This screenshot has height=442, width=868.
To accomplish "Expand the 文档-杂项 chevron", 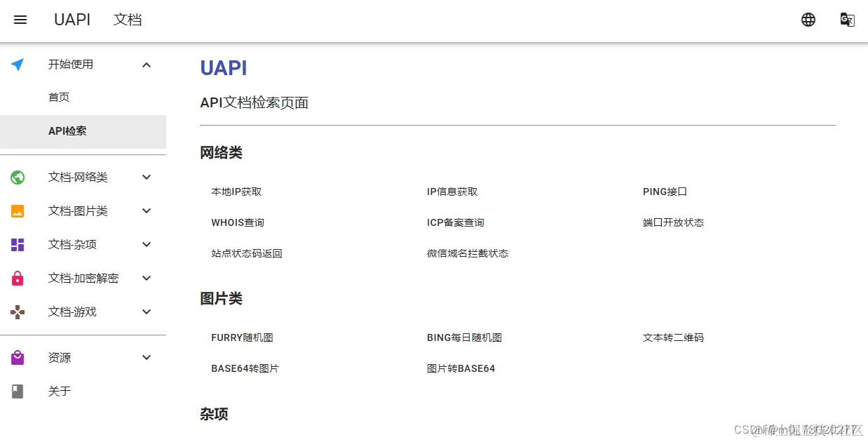I will coord(147,245).
